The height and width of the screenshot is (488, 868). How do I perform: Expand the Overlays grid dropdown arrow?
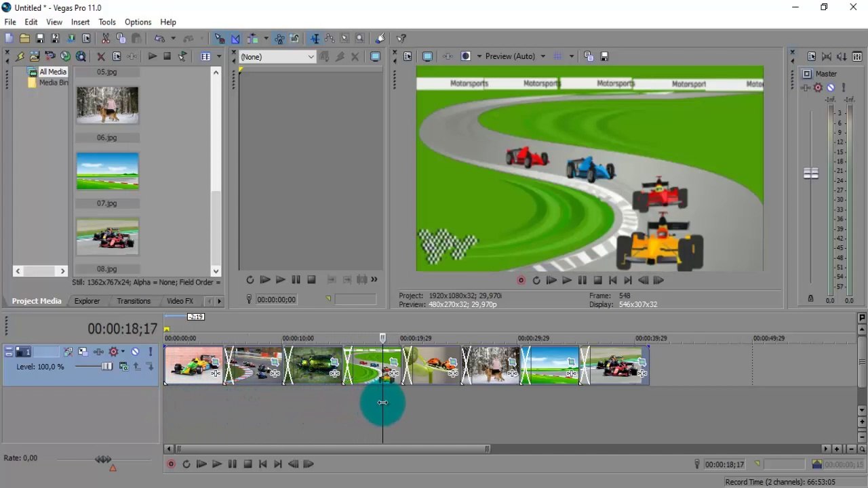pos(572,57)
